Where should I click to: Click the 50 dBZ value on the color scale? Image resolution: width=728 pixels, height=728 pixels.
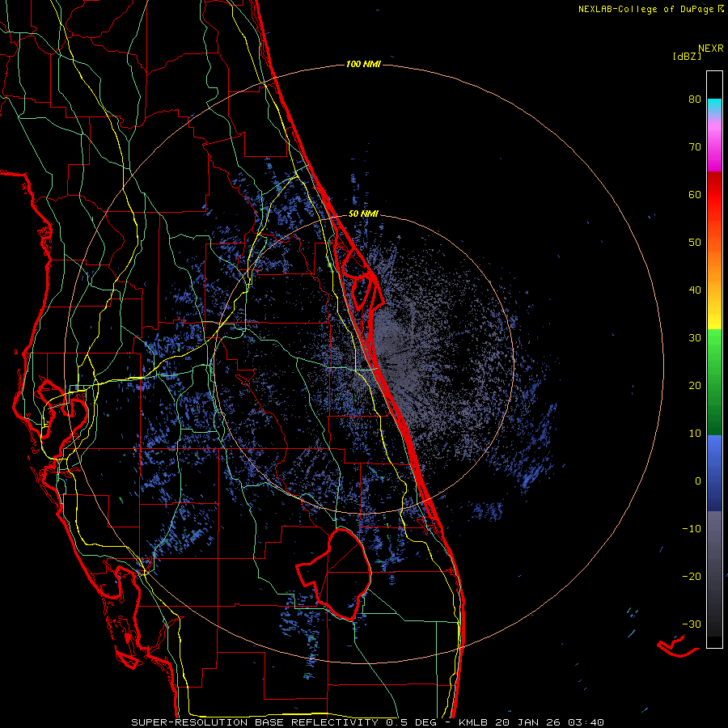(x=695, y=243)
